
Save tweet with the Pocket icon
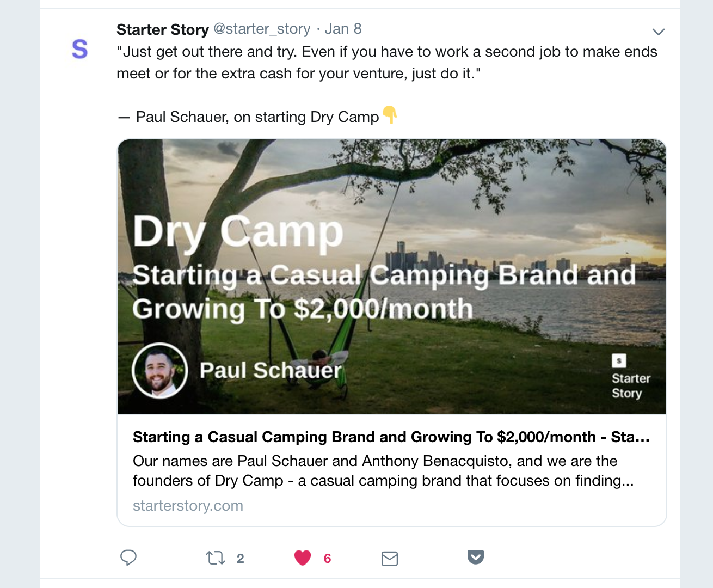476,557
